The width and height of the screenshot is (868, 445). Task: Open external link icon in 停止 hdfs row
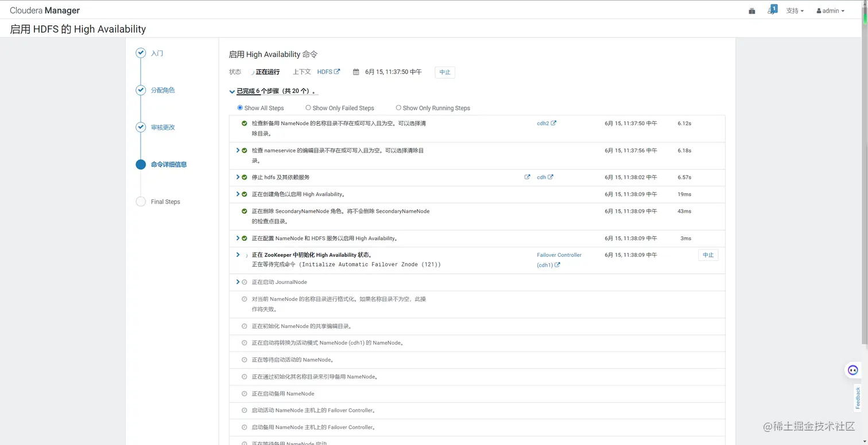(527, 177)
